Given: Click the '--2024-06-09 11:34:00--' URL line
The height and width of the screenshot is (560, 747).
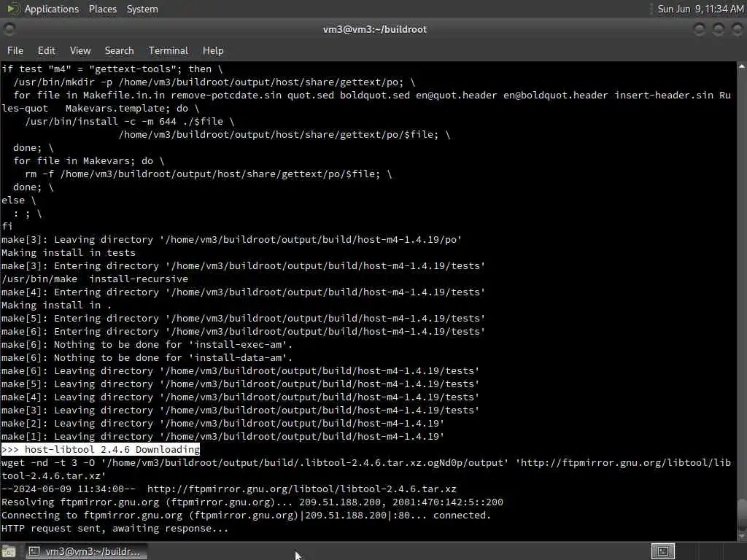Looking at the screenshot, I should (228, 489).
